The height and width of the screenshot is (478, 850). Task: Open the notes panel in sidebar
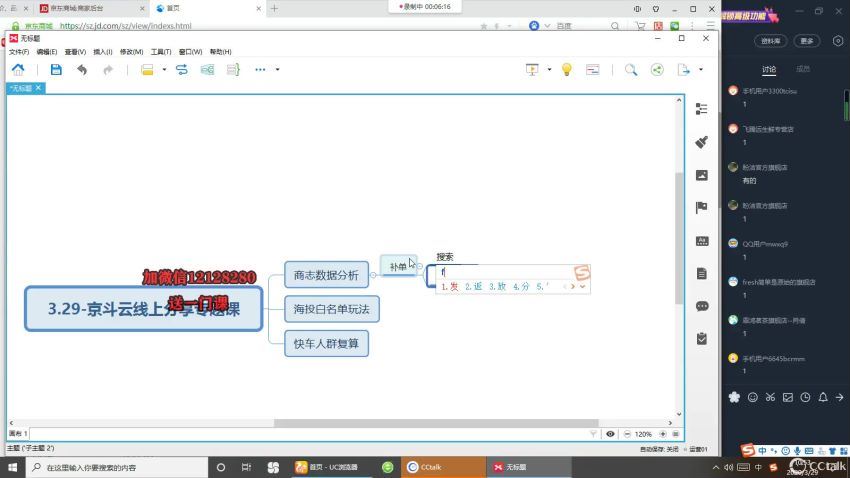(x=701, y=273)
